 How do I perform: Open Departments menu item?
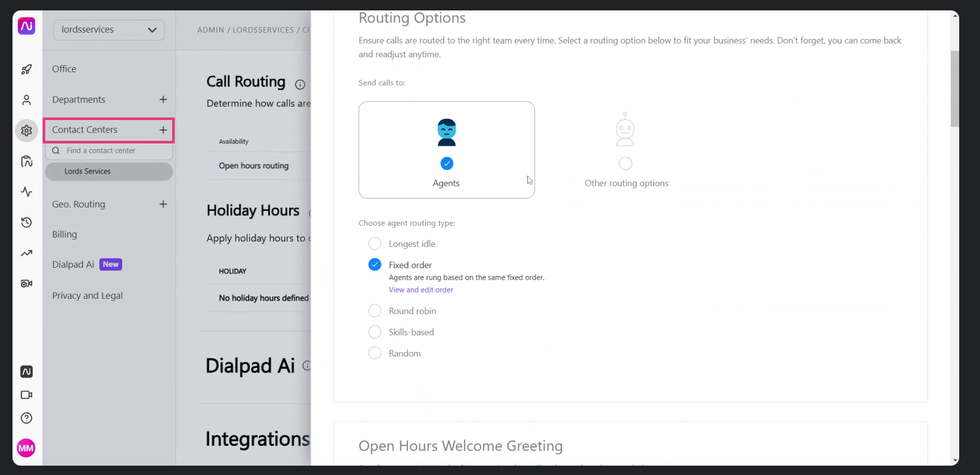pos(79,100)
